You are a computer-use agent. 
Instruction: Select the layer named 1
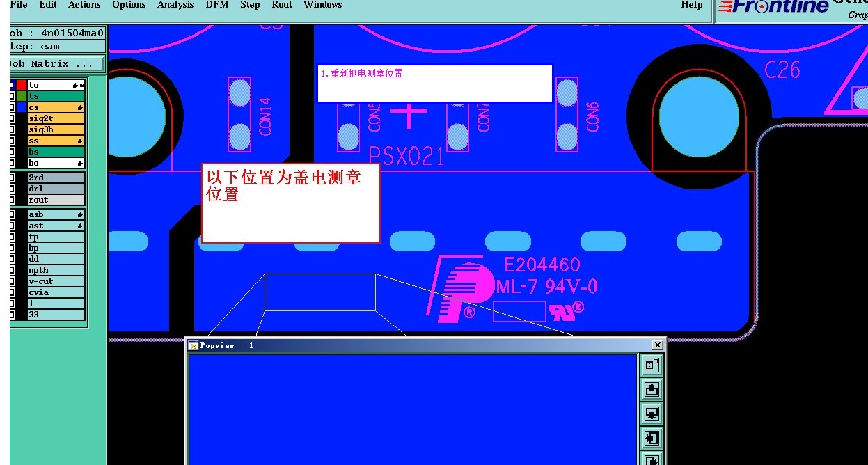tap(56, 304)
